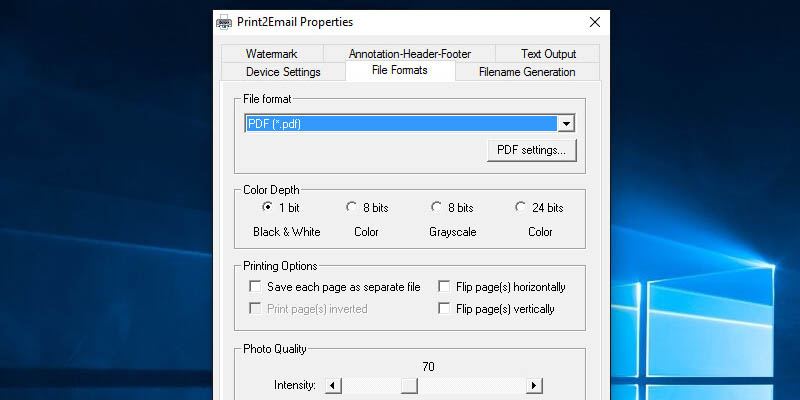The width and height of the screenshot is (800, 400).
Task: Pick 24 bits Color depth
Action: click(x=521, y=208)
